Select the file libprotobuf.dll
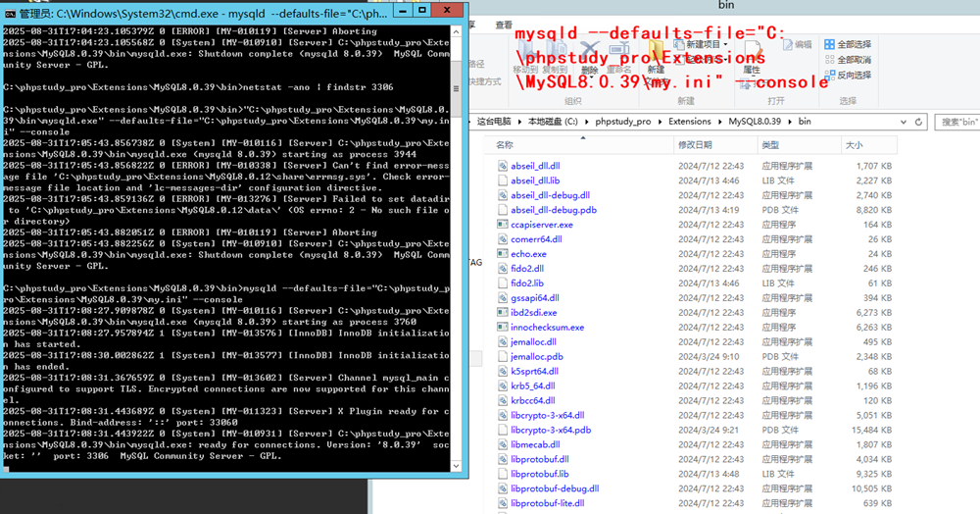 (x=539, y=459)
